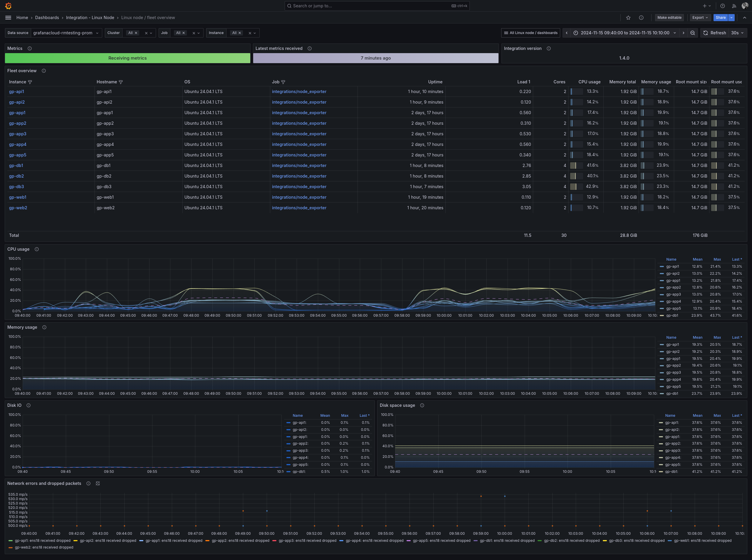This screenshot has width=752, height=560.
Task: Open the auto-refresh interval 30s dropdown
Action: pyautogui.click(x=737, y=33)
